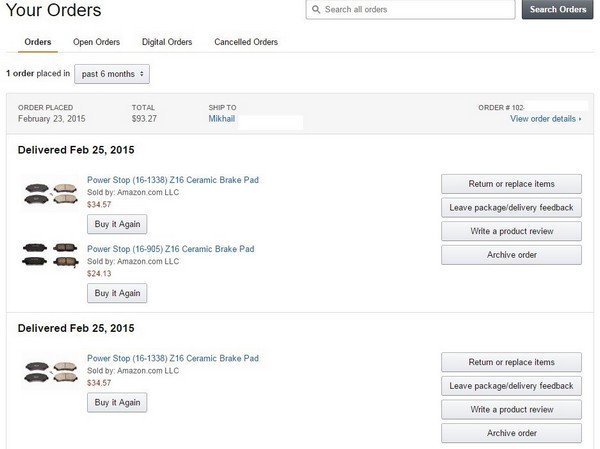Archive order in second shipment section
Screen dimensions: 600x449
[511, 433]
